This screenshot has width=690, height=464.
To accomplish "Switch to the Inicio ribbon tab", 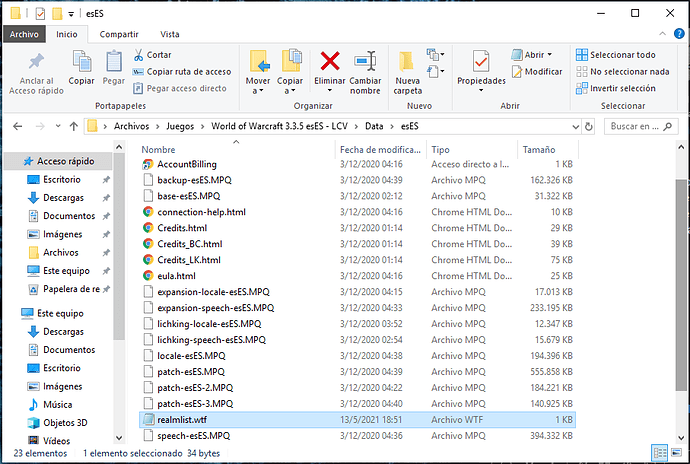I will (x=67, y=34).
